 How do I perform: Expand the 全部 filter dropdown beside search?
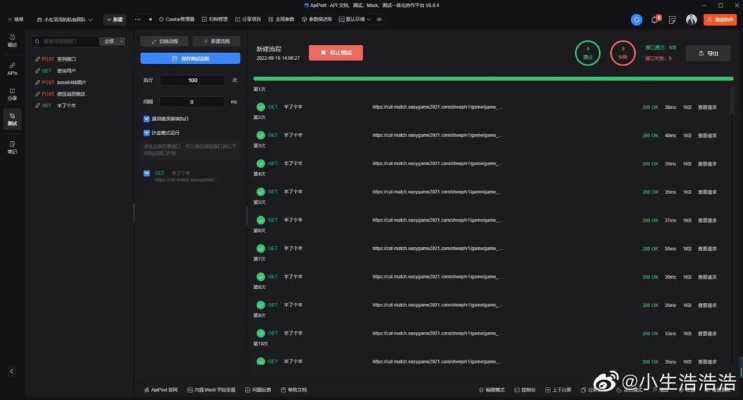tap(112, 41)
